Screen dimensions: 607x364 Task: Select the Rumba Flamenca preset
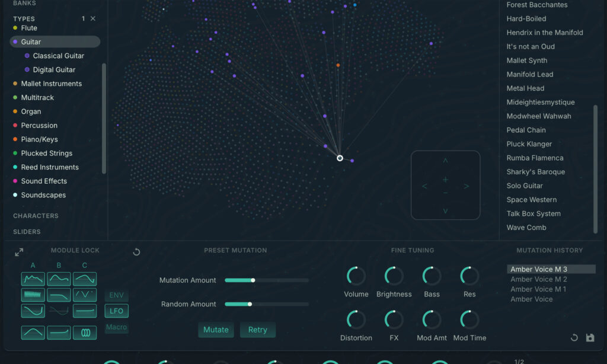535,158
